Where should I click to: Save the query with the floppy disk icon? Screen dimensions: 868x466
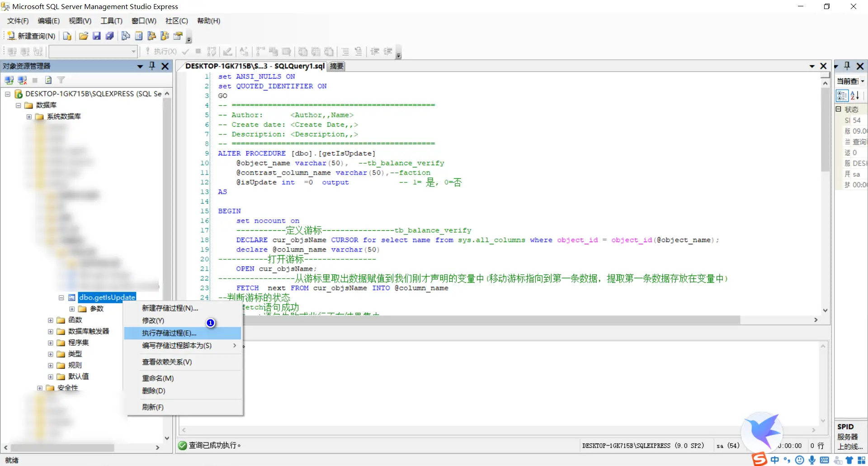(97, 36)
